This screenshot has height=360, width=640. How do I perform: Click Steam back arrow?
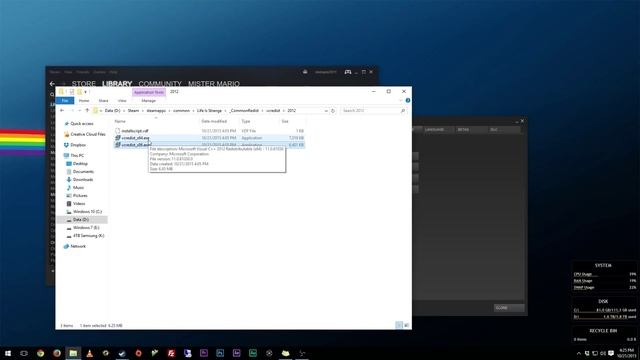52,84
